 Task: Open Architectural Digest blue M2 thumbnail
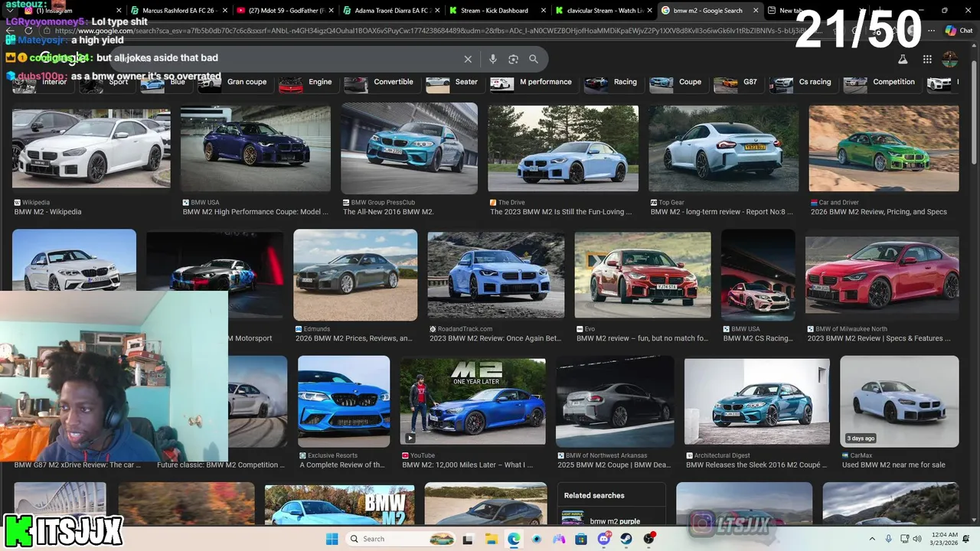pyautogui.click(x=756, y=401)
